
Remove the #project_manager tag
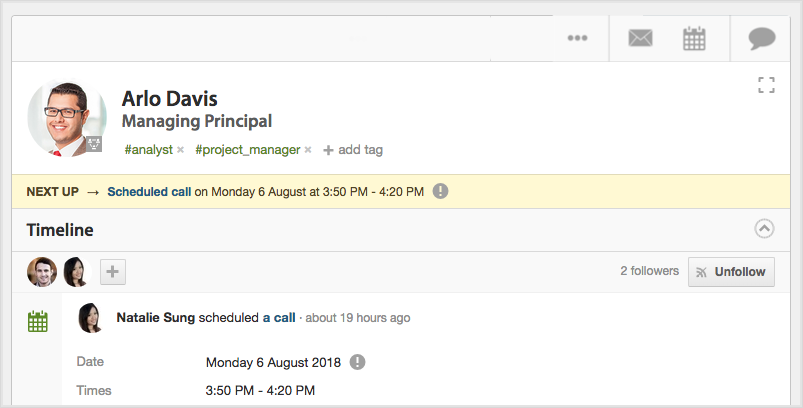click(308, 150)
